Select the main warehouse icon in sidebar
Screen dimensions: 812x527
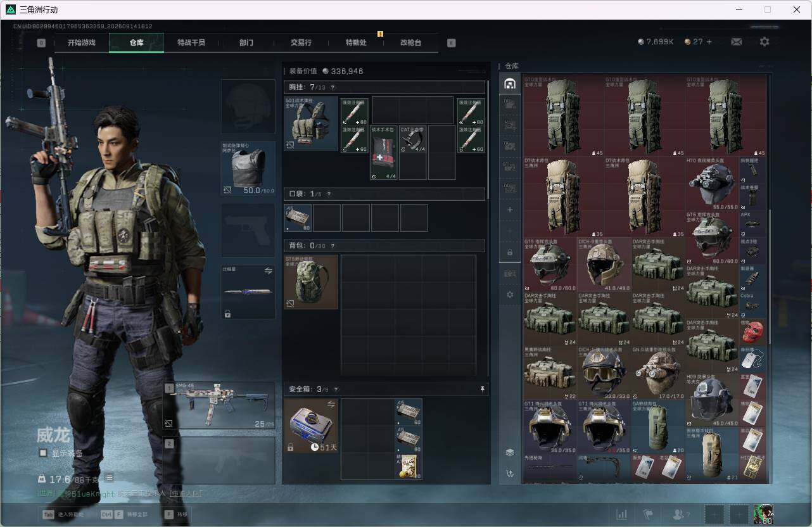click(510, 84)
